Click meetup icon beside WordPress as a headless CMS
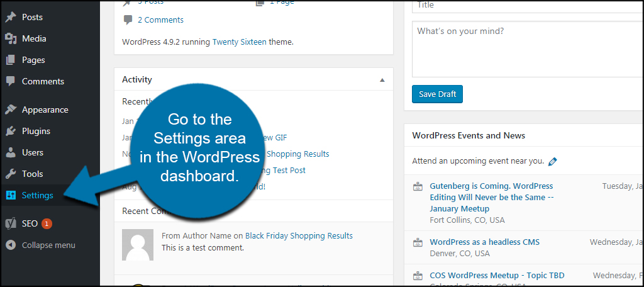This screenshot has height=287, width=644. coord(418,242)
